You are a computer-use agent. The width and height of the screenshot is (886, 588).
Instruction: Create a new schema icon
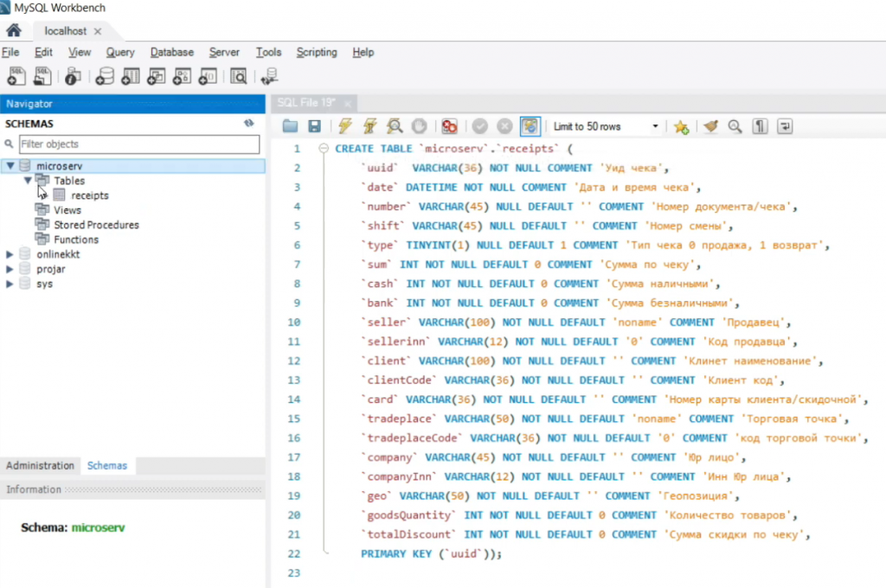[104, 76]
